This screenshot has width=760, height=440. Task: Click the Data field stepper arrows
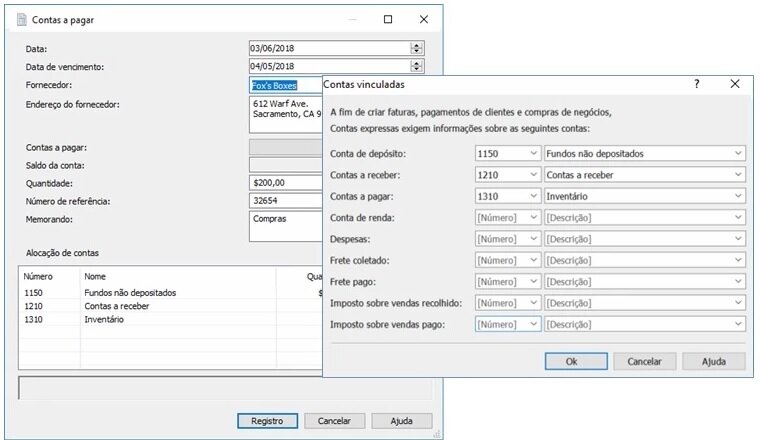(417, 48)
